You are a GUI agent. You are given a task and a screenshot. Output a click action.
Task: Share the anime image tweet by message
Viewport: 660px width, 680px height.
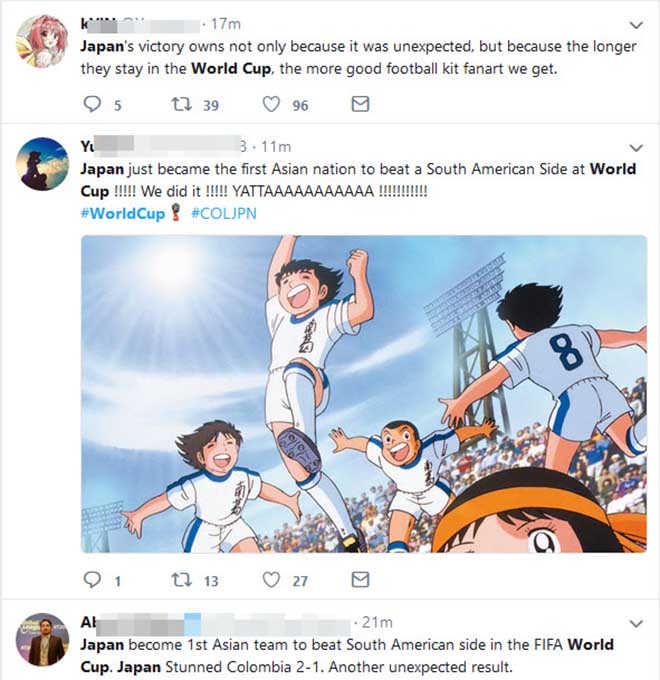click(360, 580)
